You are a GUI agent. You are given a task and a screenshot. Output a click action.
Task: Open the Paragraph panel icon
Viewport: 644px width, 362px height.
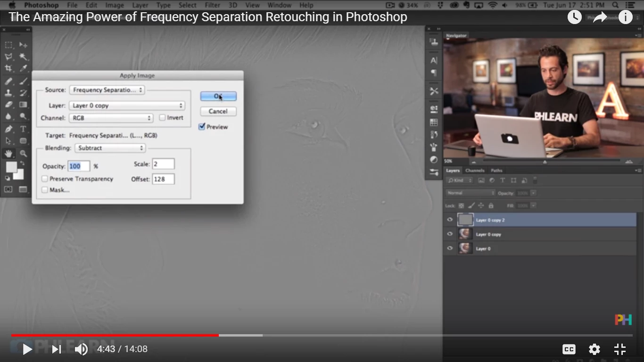pos(434,73)
